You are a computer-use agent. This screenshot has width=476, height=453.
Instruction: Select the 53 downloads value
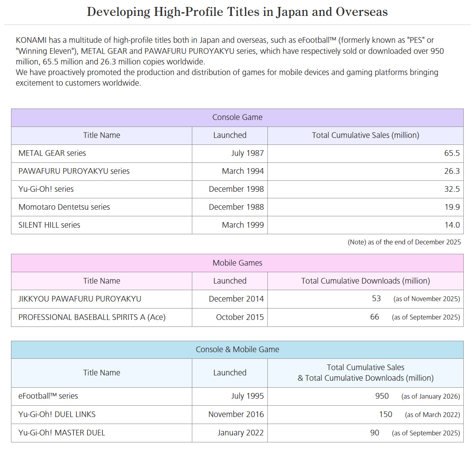[376, 299]
